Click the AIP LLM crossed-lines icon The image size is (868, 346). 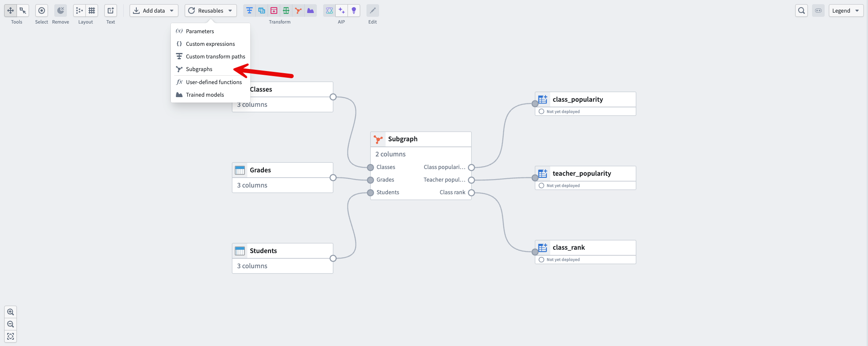329,11
